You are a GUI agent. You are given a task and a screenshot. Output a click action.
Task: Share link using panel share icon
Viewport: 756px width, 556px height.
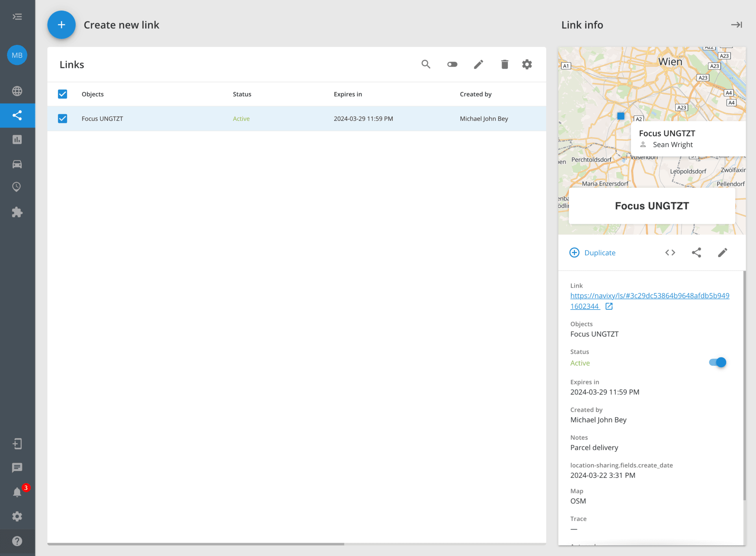(x=696, y=253)
